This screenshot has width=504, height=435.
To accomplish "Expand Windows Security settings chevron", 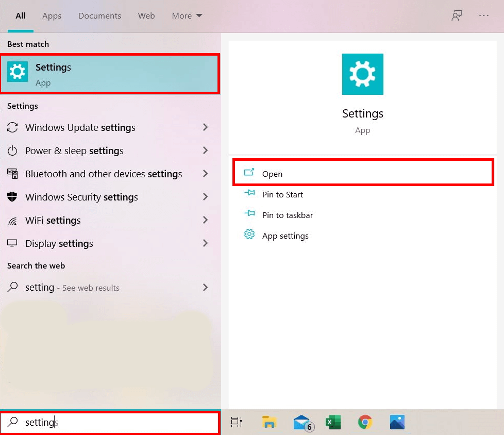I will pyautogui.click(x=206, y=197).
